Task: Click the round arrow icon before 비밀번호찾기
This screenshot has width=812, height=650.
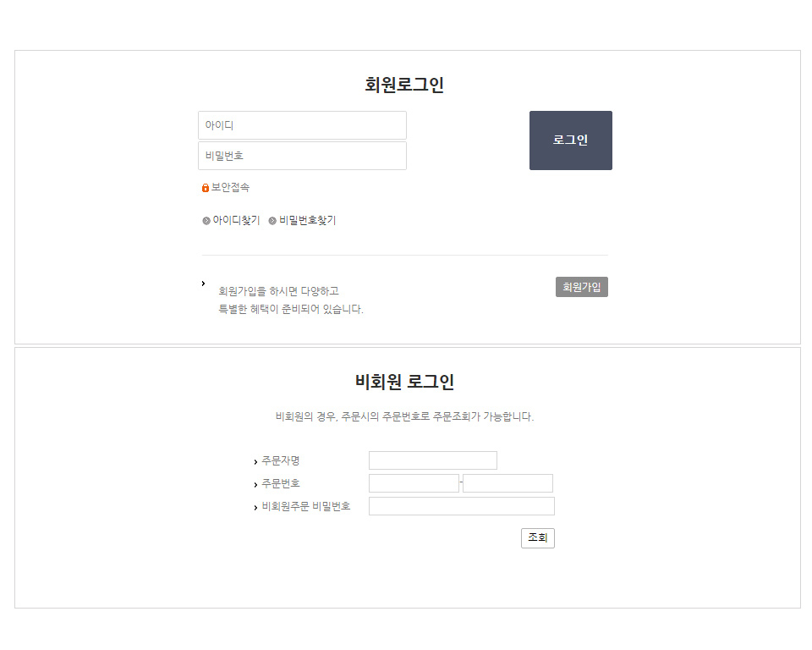Action: point(272,221)
